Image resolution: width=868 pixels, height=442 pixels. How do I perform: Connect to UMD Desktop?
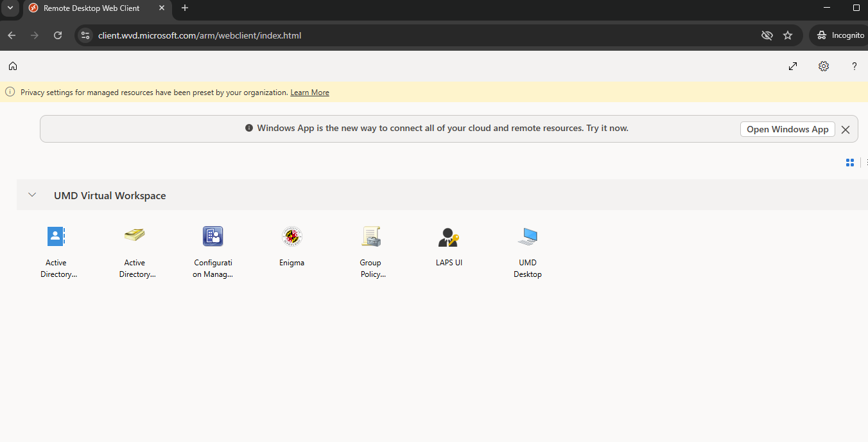[x=528, y=237]
